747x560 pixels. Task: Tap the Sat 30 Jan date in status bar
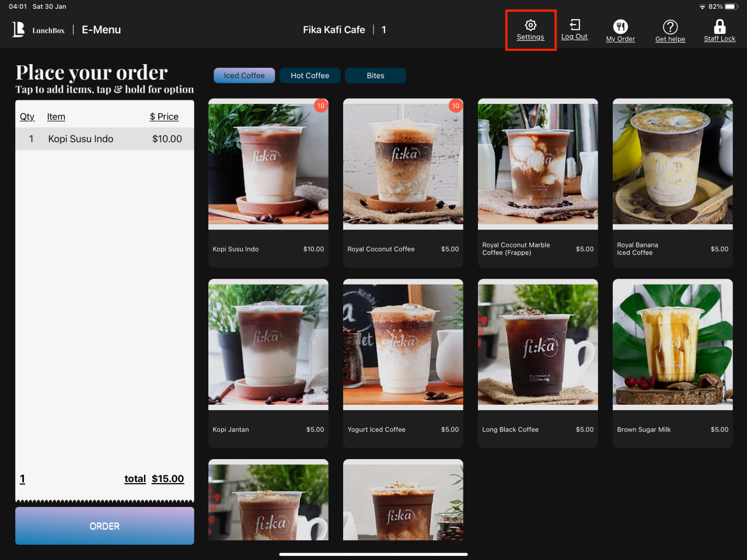pyautogui.click(x=50, y=6)
